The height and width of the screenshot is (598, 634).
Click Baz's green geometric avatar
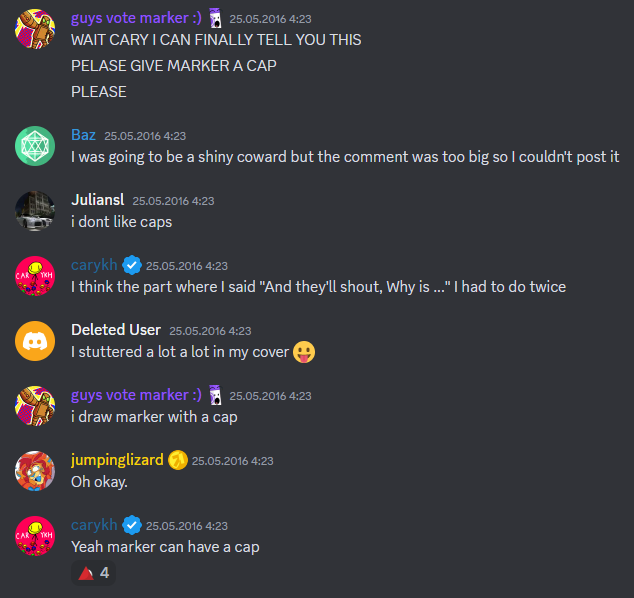[35, 146]
